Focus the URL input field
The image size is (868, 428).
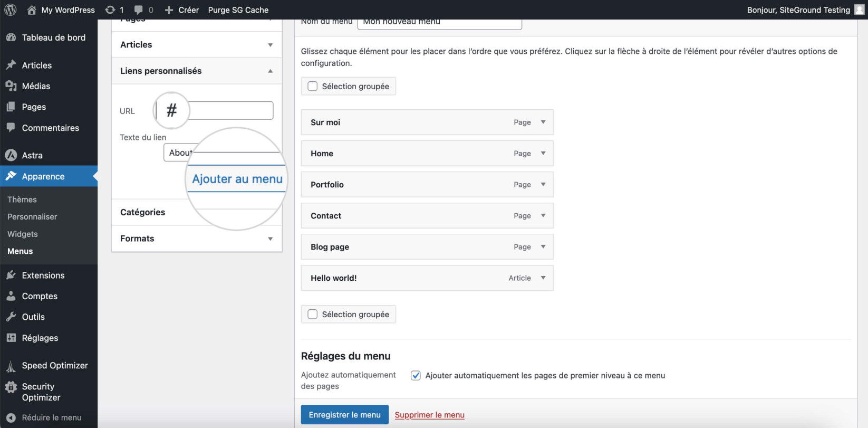(215, 110)
